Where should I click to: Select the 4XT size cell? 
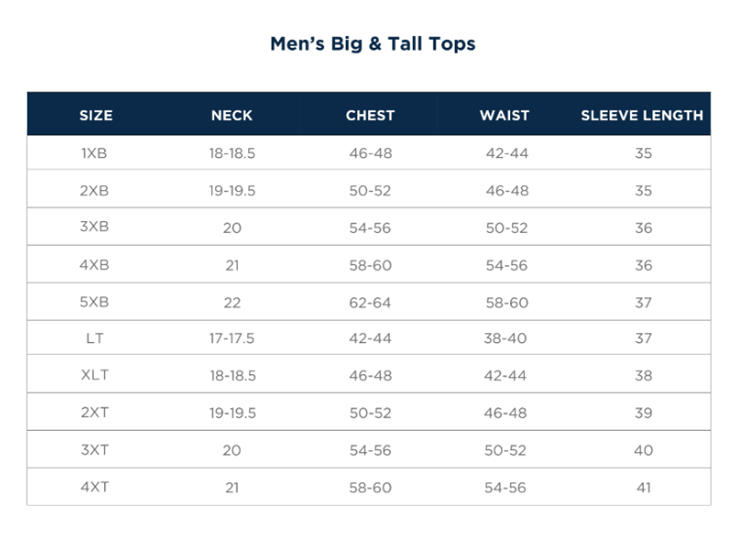point(96,487)
